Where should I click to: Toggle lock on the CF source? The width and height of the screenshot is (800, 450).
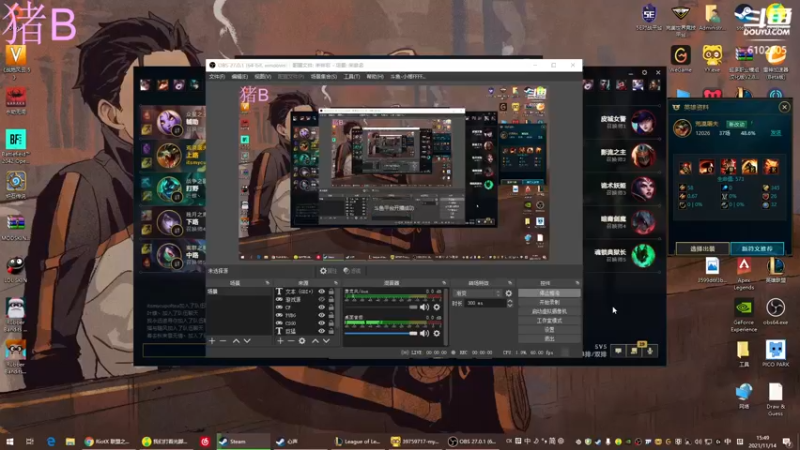(331, 308)
